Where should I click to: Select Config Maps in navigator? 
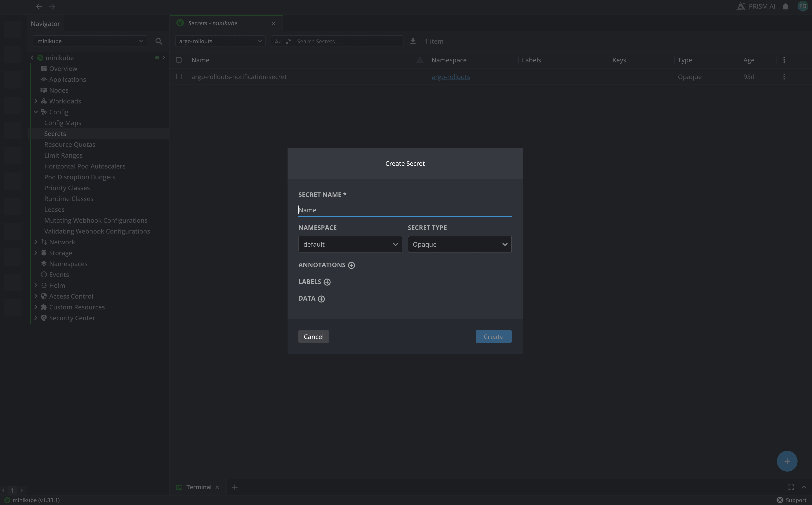coord(63,123)
